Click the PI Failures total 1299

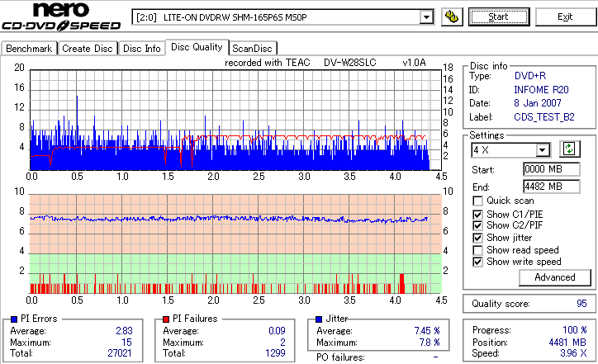275,353
